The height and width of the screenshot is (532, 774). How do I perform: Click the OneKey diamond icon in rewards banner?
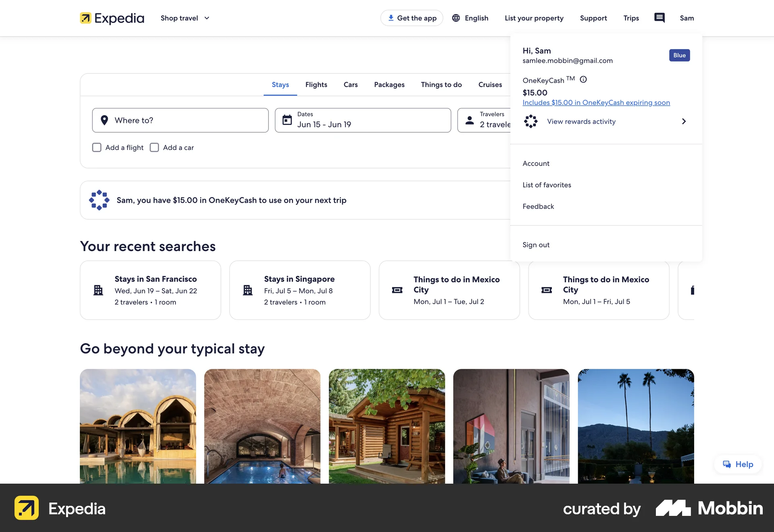[98, 200]
